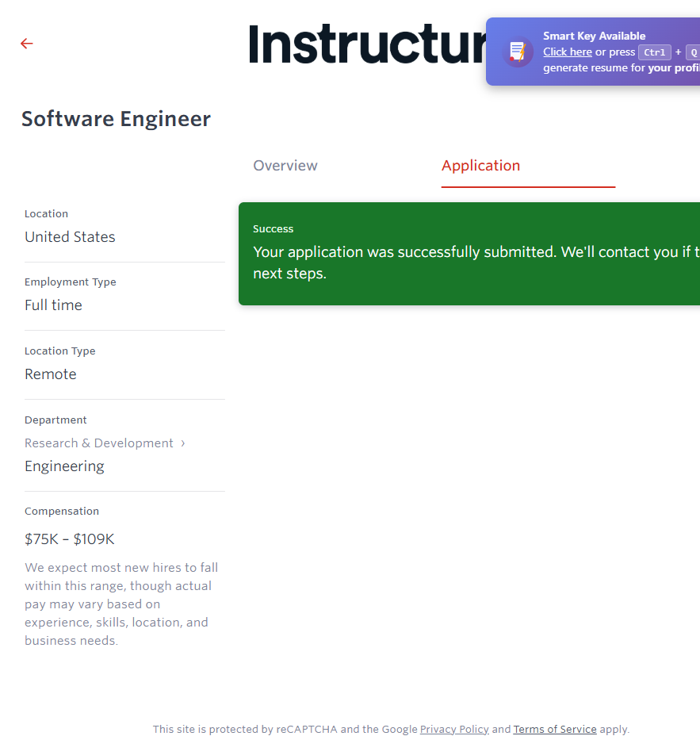The image size is (700, 736).
Task: Open the Research & Development department link
Action: tap(99, 443)
